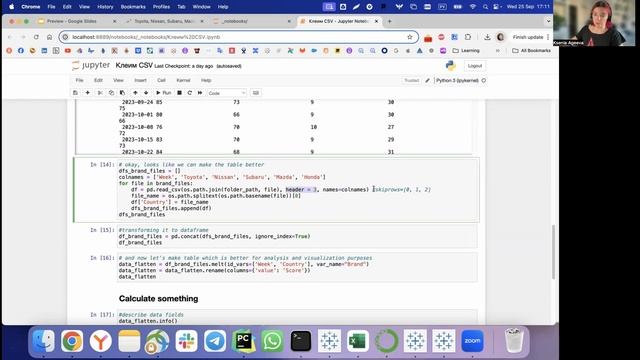Open Chrome downloads icon

487,37
